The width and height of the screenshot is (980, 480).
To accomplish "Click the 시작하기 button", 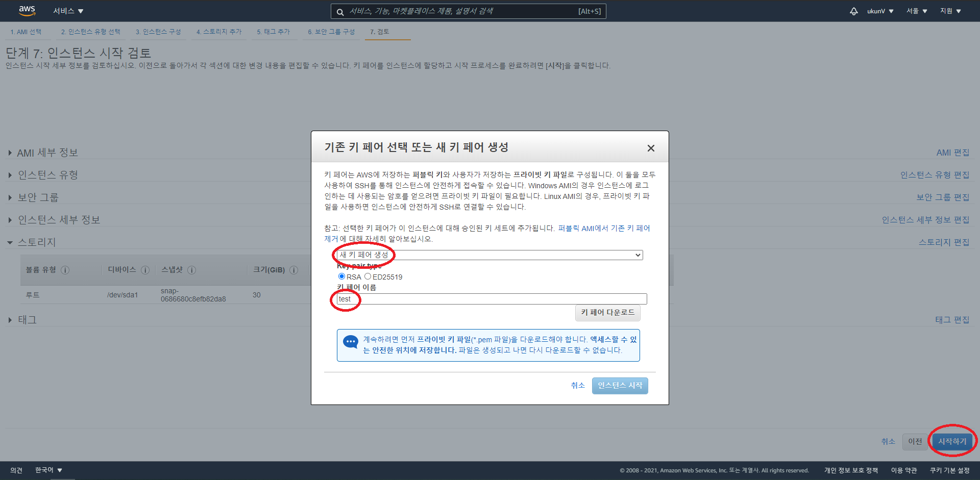I will click(x=952, y=441).
